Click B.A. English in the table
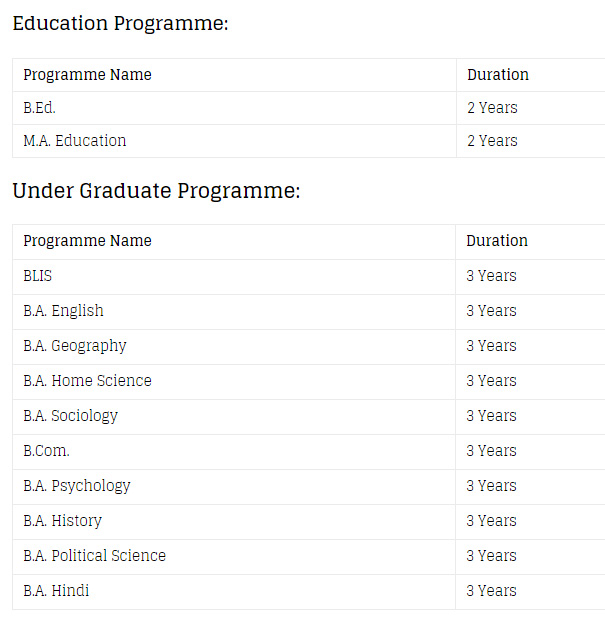This screenshot has width=605, height=617. [x=63, y=311]
